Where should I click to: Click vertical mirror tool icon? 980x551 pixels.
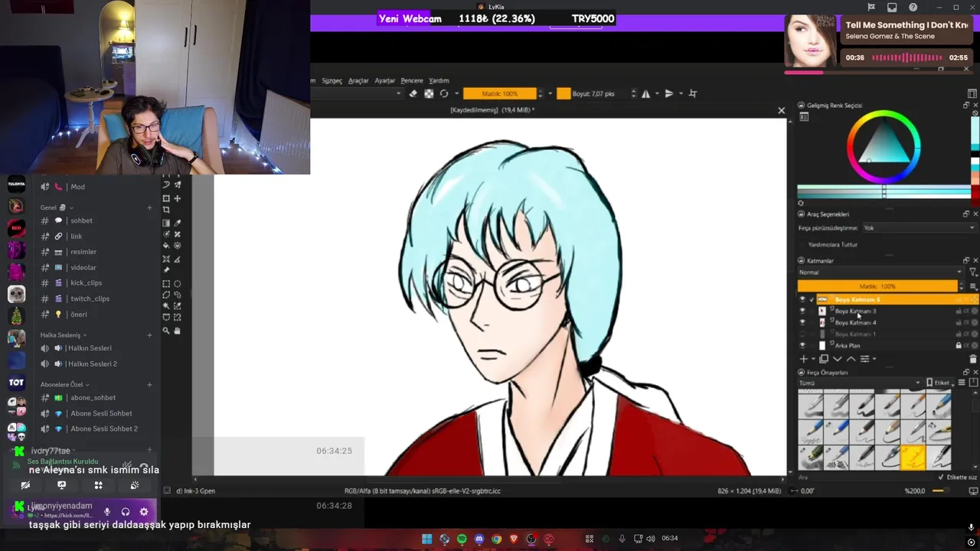coord(668,93)
